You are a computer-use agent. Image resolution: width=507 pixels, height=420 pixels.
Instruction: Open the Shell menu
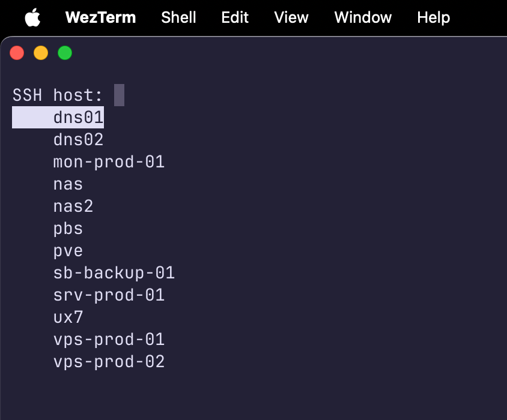click(x=178, y=17)
